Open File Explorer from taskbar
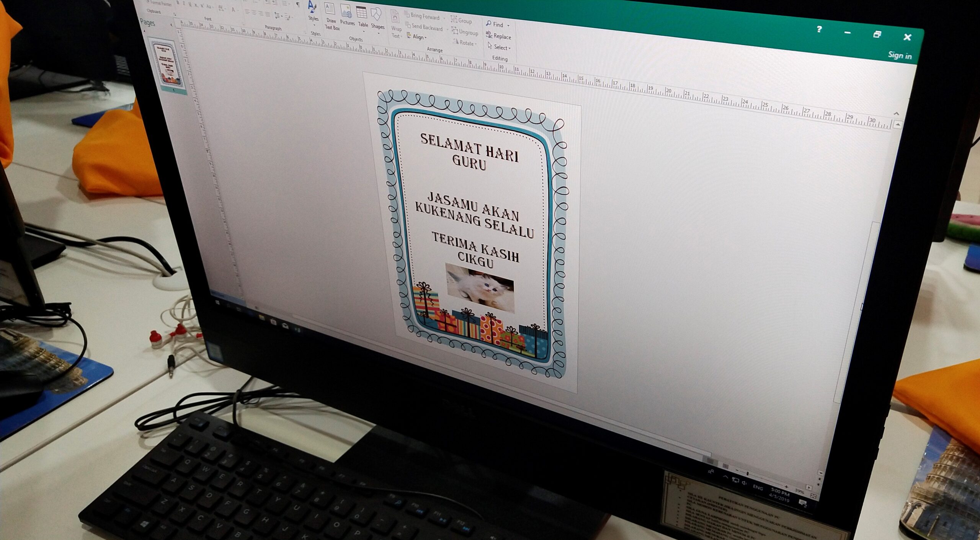Viewport: 980px width, 540px height. click(x=261, y=317)
